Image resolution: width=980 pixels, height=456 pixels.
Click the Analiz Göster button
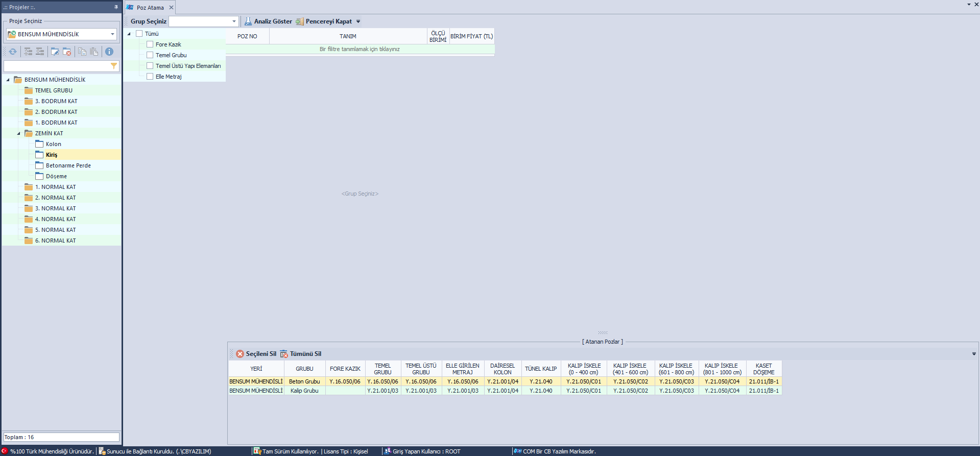(268, 21)
